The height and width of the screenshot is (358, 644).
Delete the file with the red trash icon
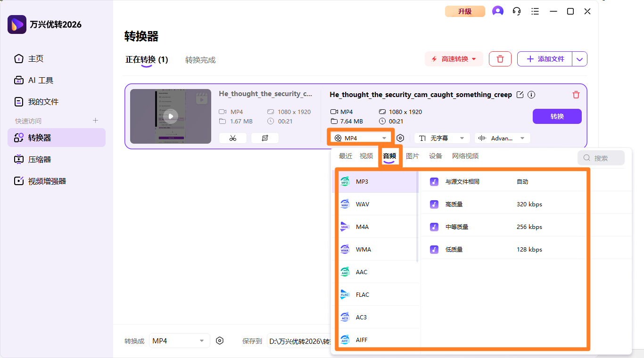coord(576,95)
